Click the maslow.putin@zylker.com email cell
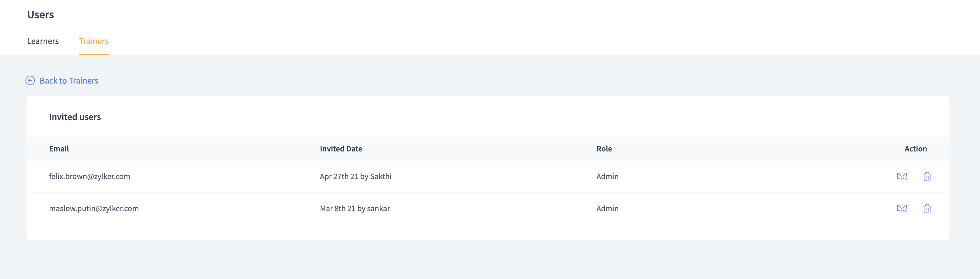Viewport: 980px width, 279px height. pos(94,208)
